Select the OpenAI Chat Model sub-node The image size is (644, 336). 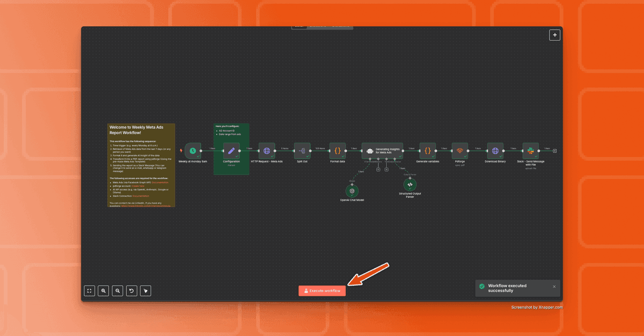point(352,191)
